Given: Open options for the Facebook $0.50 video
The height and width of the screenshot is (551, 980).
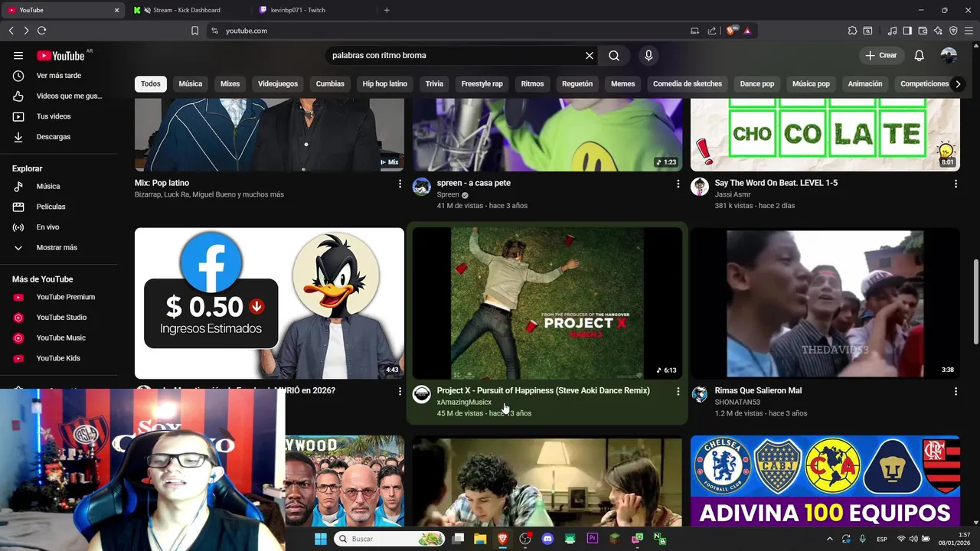Looking at the screenshot, I should (x=400, y=391).
